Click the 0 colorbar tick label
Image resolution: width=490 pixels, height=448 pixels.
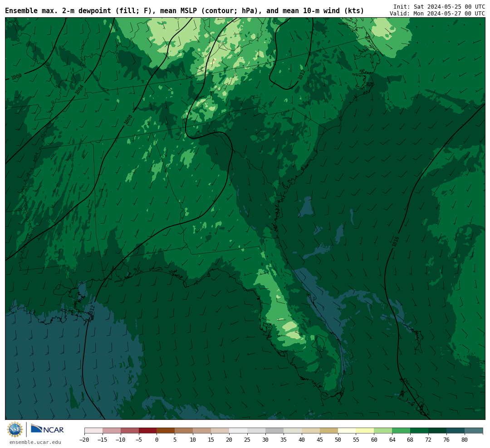(157, 439)
